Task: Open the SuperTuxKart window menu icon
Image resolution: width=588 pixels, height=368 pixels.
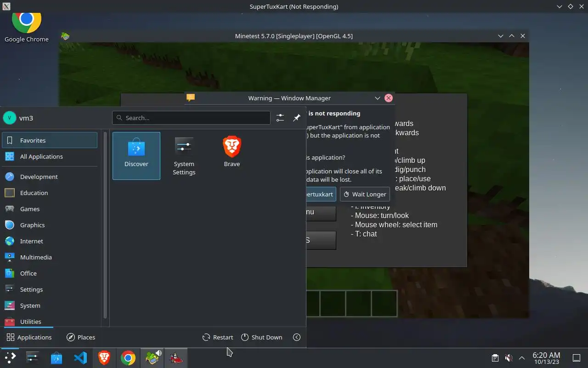Action: 6,6
